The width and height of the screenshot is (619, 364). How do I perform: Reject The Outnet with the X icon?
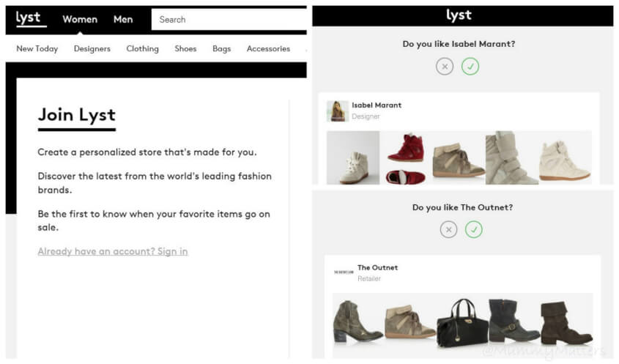pos(448,229)
